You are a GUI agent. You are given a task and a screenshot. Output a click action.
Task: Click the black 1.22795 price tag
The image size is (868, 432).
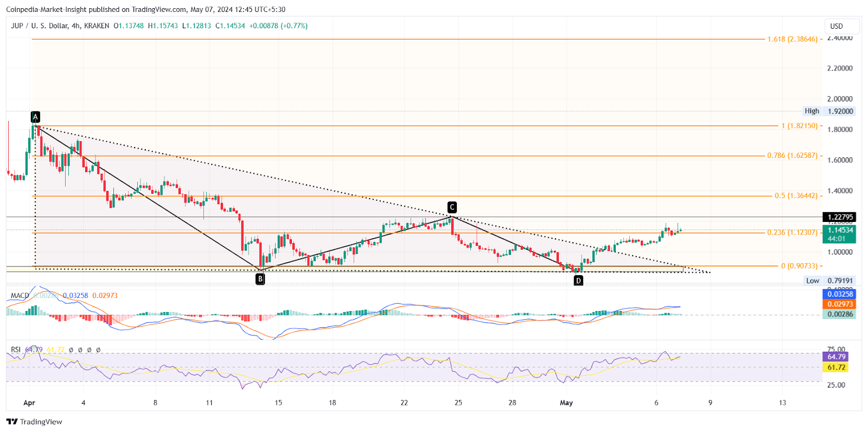[840, 217]
